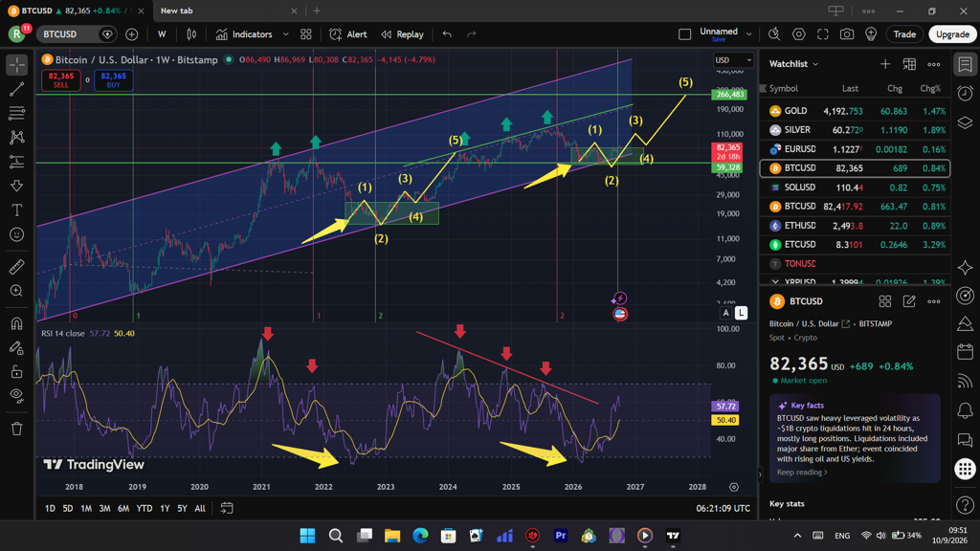
Task: Undo the last chart action
Action: [x=447, y=34]
